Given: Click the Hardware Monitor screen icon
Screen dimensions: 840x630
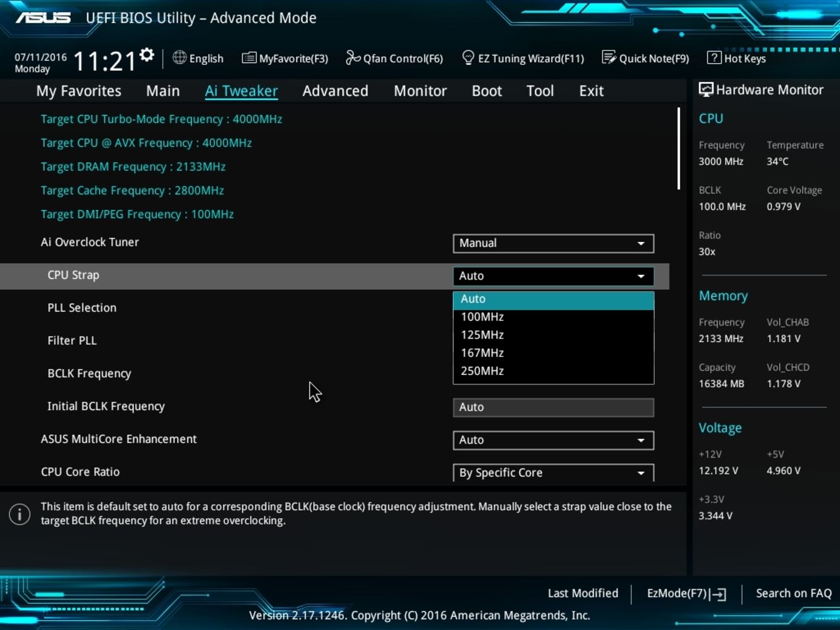Looking at the screenshot, I should pyautogui.click(x=705, y=90).
